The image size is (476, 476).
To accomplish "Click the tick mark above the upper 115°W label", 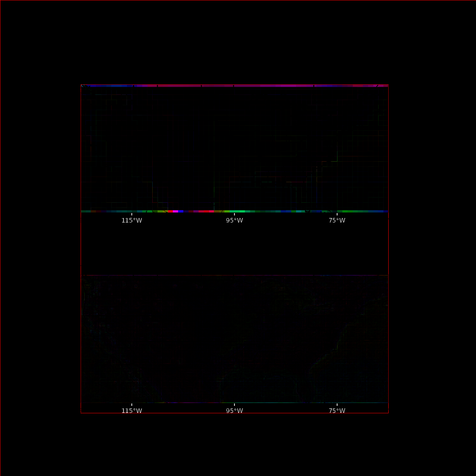I will click(x=132, y=214).
